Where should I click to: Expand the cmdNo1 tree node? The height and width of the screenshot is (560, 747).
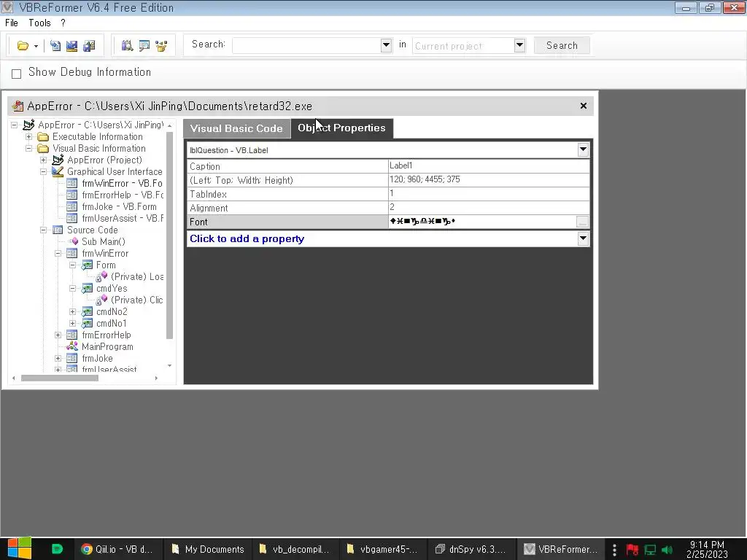[72, 323]
